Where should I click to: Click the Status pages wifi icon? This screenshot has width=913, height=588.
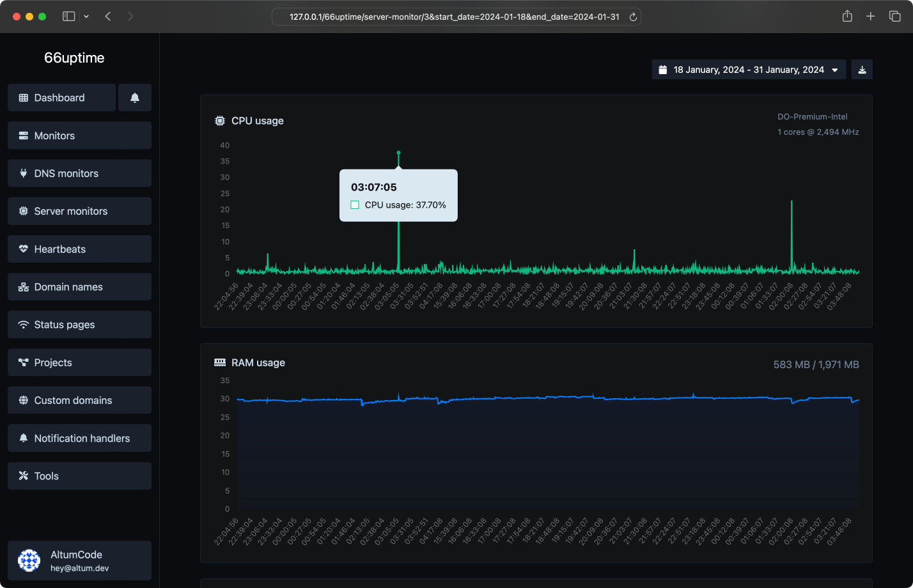[x=24, y=324]
